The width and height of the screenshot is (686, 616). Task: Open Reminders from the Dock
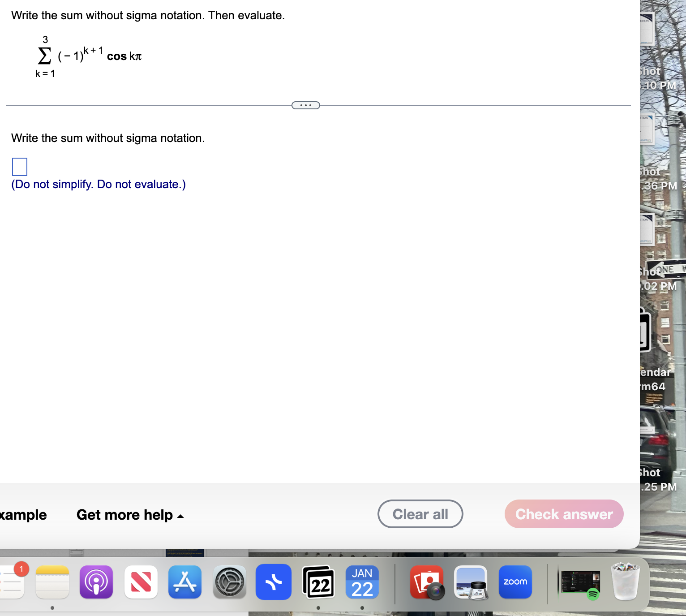click(x=12, y=582)
